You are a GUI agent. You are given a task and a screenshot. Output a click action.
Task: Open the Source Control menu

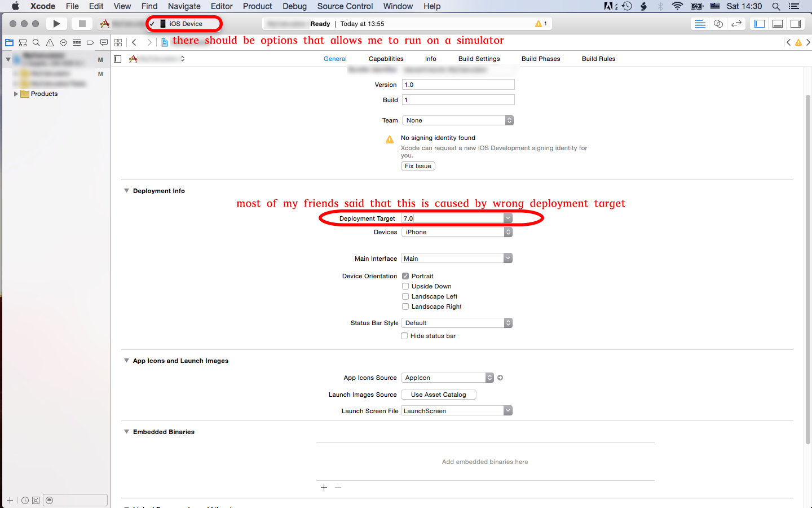345,6
